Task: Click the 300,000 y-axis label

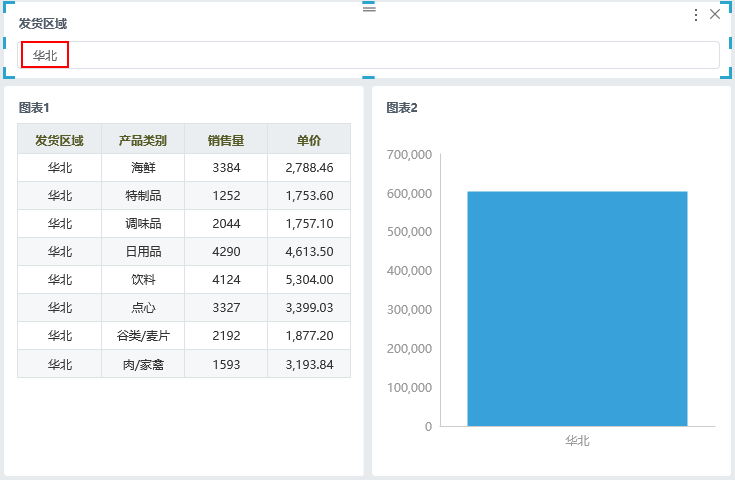Action: pos(409,309)
